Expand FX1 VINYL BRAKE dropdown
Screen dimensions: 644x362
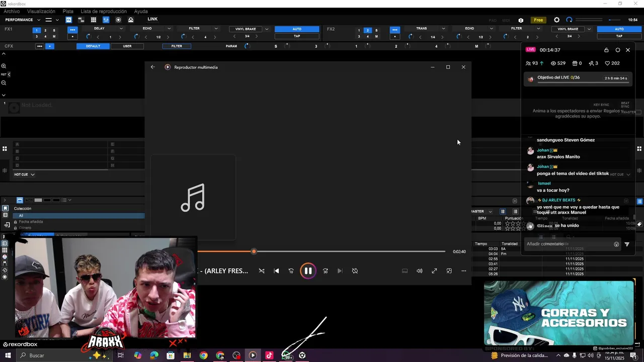[x=267, y=29]
